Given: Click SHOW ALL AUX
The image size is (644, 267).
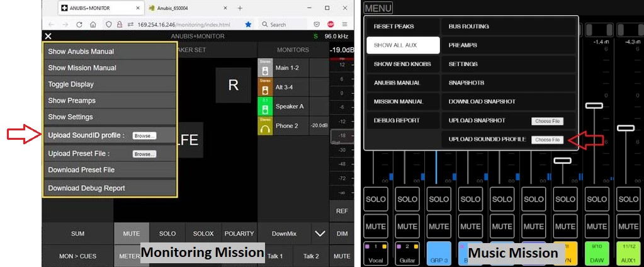Looking at the screenshot, I should point(403,45).
